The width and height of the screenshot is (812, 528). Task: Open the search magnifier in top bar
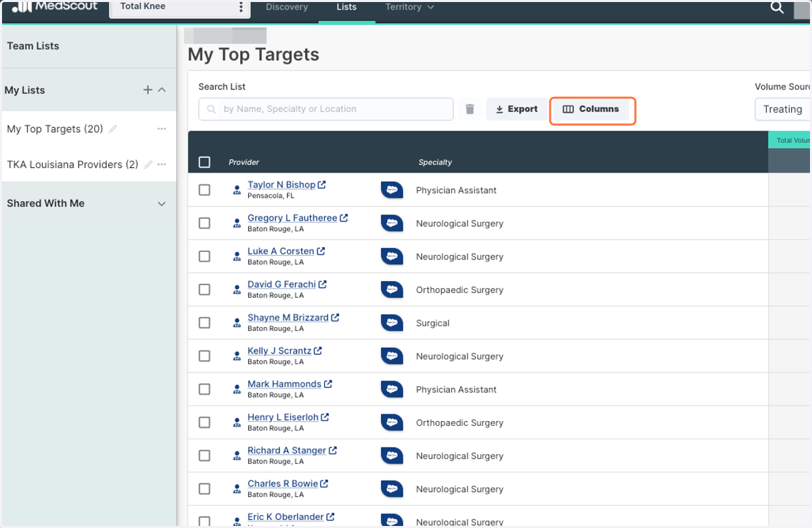tap(777, 7)
